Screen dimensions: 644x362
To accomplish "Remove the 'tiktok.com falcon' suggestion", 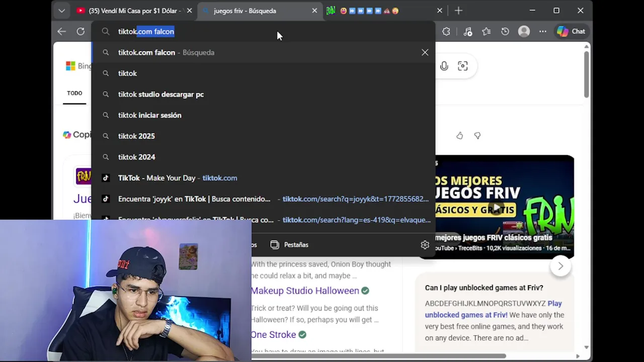I will point(425,52).
